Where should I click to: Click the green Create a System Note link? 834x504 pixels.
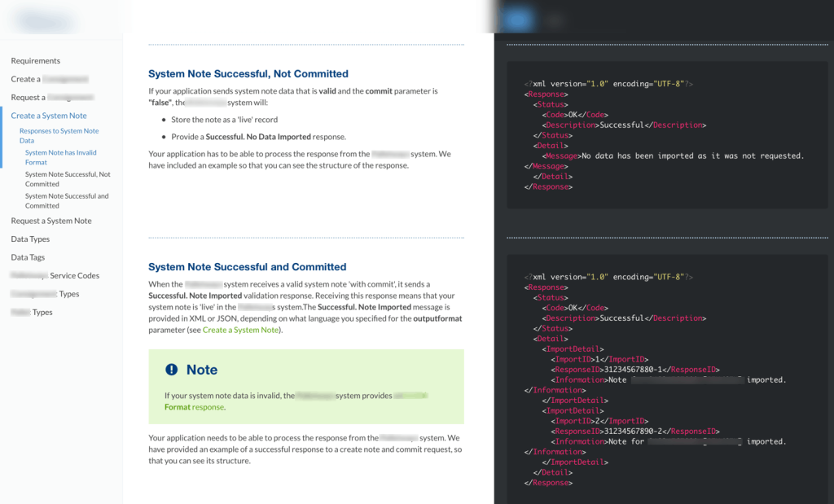pos(240,330)
